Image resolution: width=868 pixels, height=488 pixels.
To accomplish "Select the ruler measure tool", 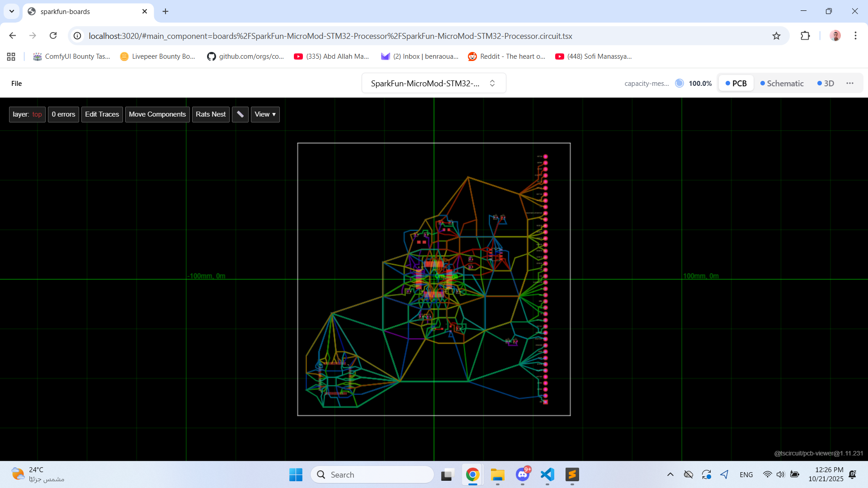I will 240,114.
